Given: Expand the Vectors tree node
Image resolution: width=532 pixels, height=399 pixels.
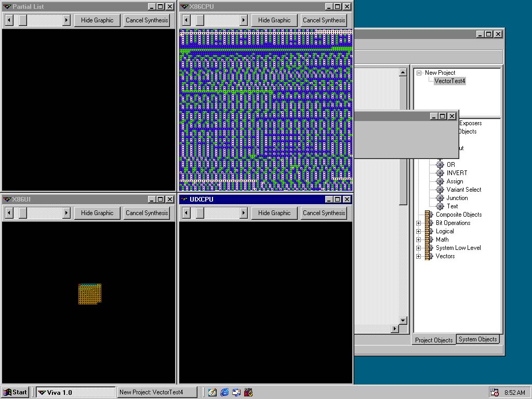Looking at the screenshot, I should [419, 256].
